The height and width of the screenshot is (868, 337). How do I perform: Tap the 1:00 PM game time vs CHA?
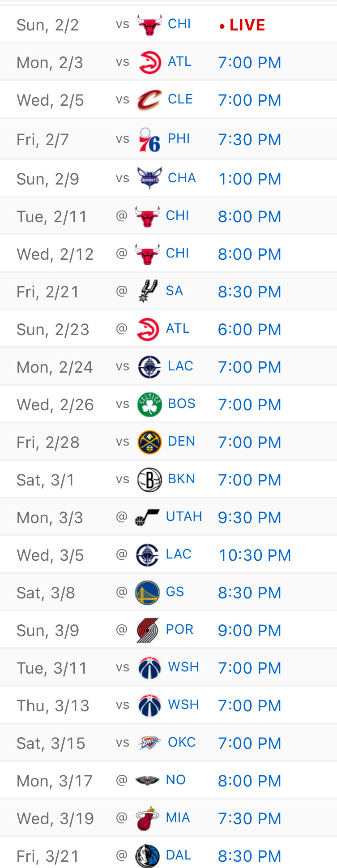click(250, 179)
